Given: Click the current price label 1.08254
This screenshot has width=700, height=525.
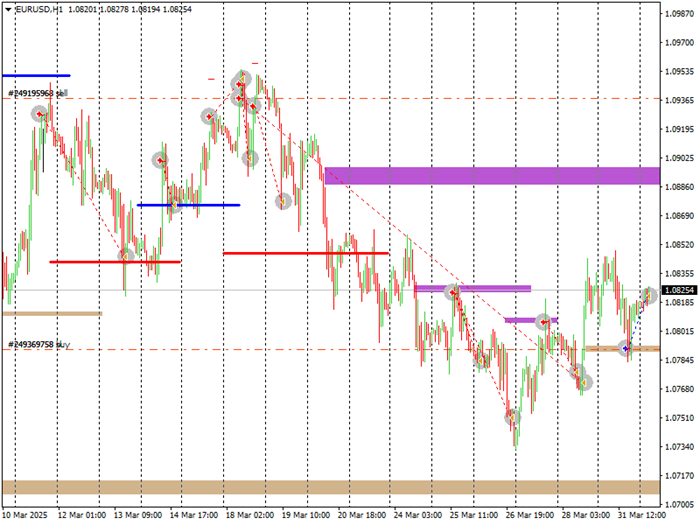Looking at the screenshot, I should point(678,289).
